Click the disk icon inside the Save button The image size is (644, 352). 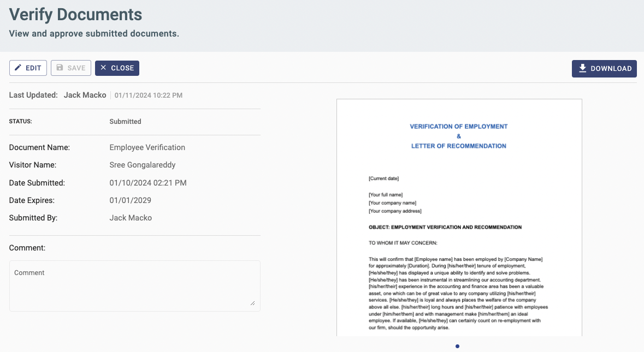tap(58, 68)
